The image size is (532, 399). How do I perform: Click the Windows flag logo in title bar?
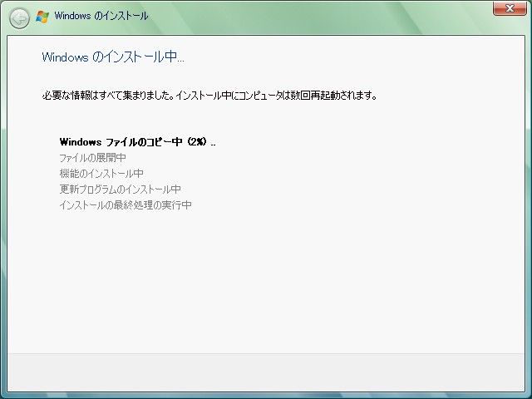42,17
